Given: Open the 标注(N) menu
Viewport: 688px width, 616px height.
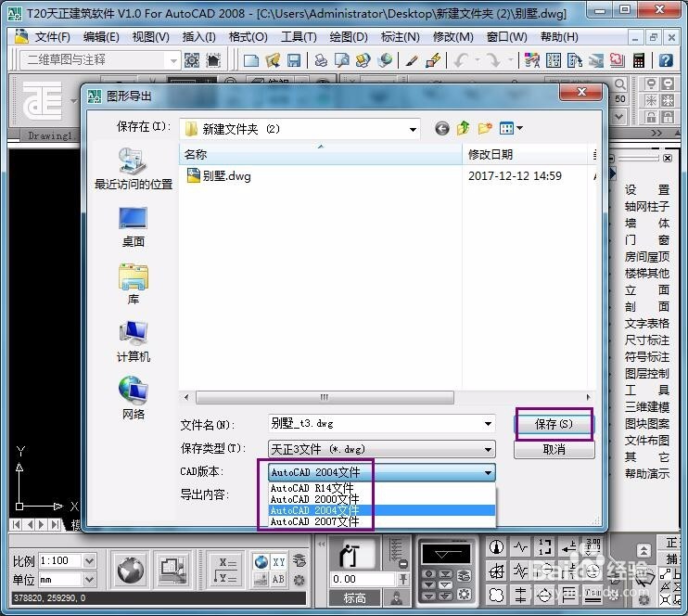Looking at the screenshot, I should [400, 37].
